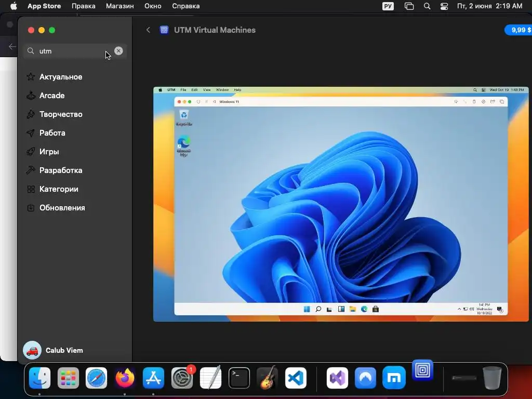Viewport: 532px width, 399px height.
Task: Buy UTM for 9,99 $
Action: pyautogui.click(x=519, y=30)
